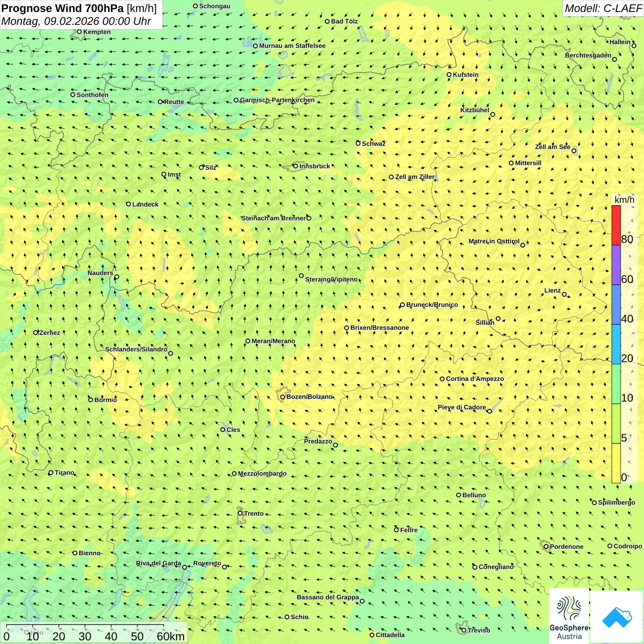Click the Trento city label

click(x=254, y=513)
